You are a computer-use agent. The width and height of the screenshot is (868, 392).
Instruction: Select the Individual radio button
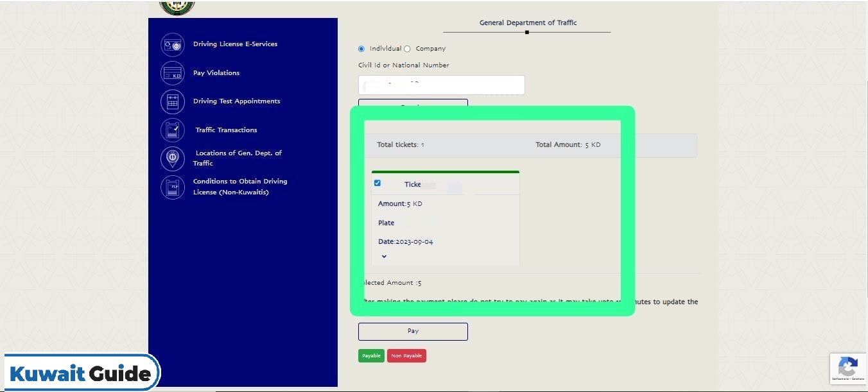(361, 49)
